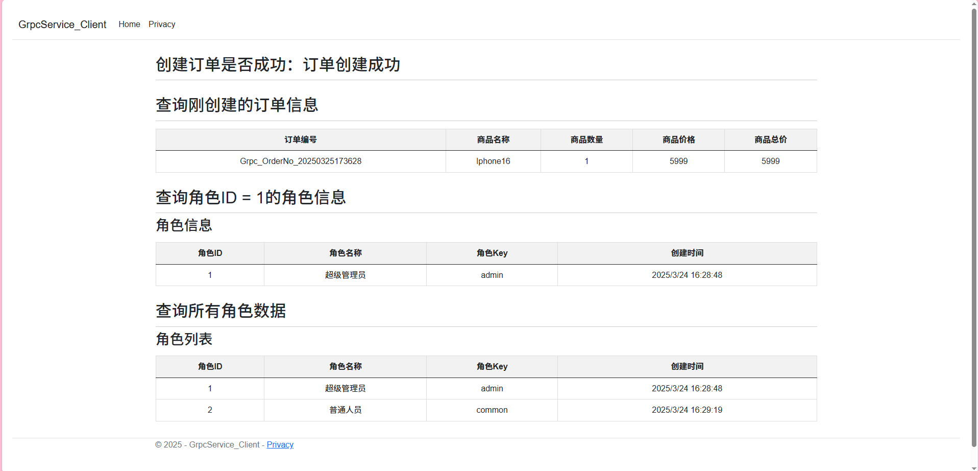Click the 角色列表 subheading

coord(184,339)
